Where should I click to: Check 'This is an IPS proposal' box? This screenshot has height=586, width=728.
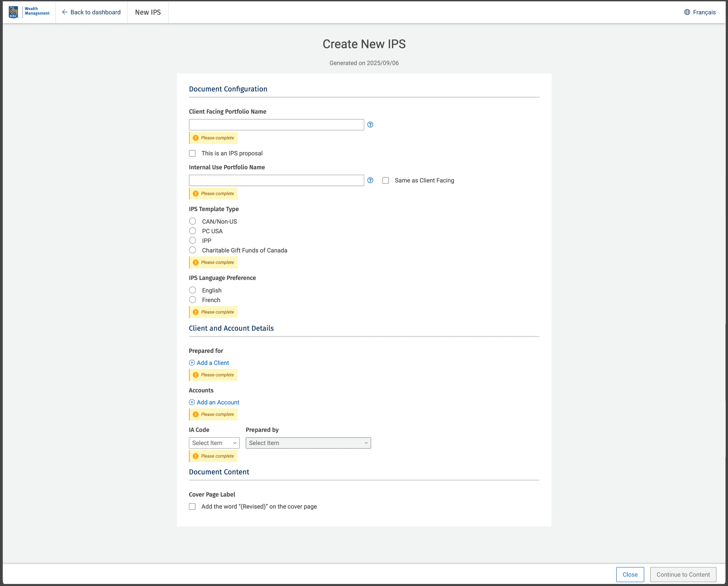192,153
